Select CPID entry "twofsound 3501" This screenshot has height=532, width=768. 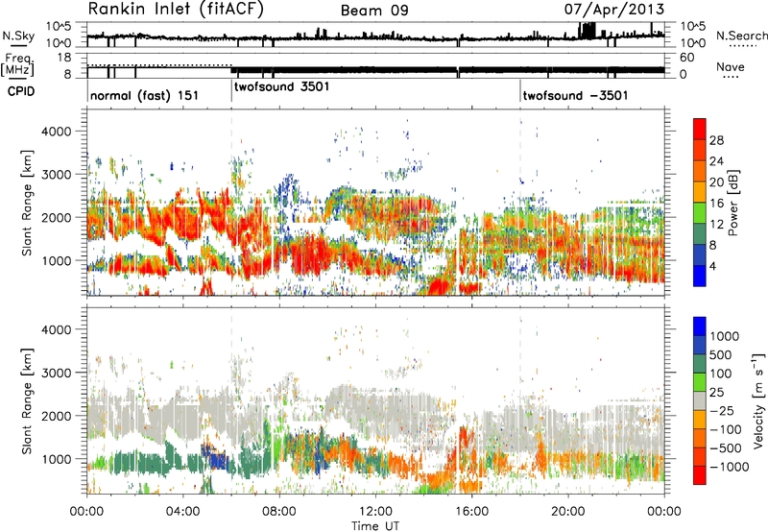[282, 87]
